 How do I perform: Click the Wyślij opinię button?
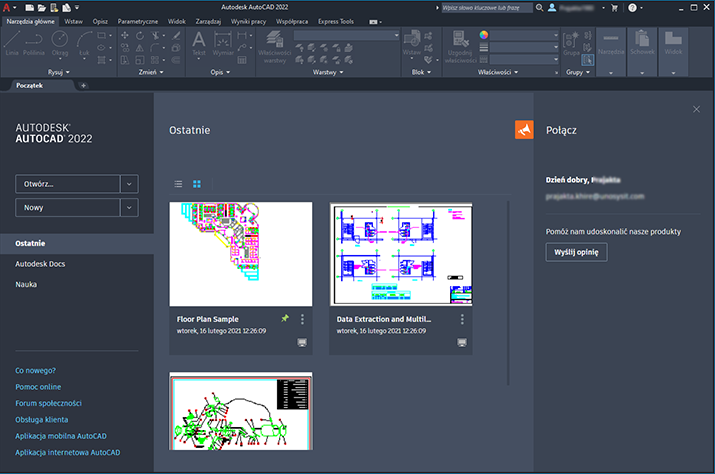576,252
